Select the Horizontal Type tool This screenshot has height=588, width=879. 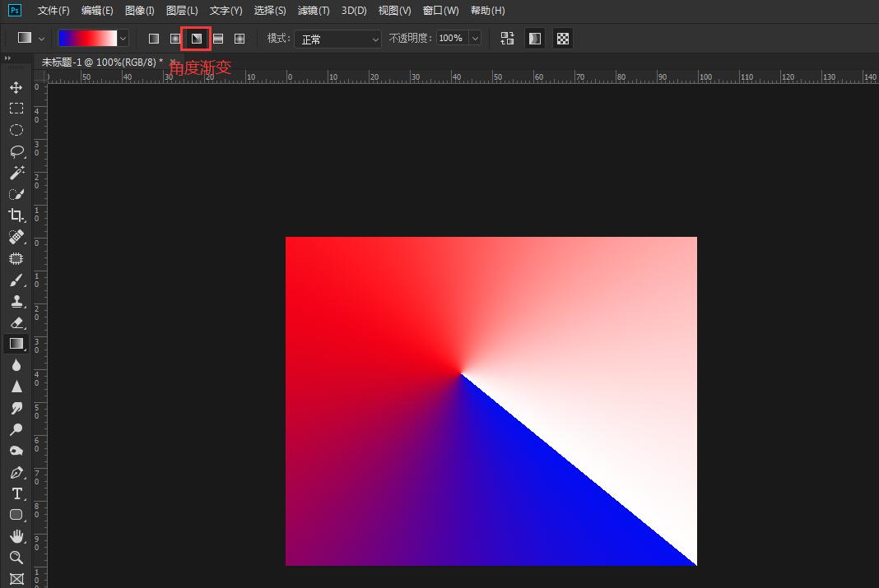(16, 493)
